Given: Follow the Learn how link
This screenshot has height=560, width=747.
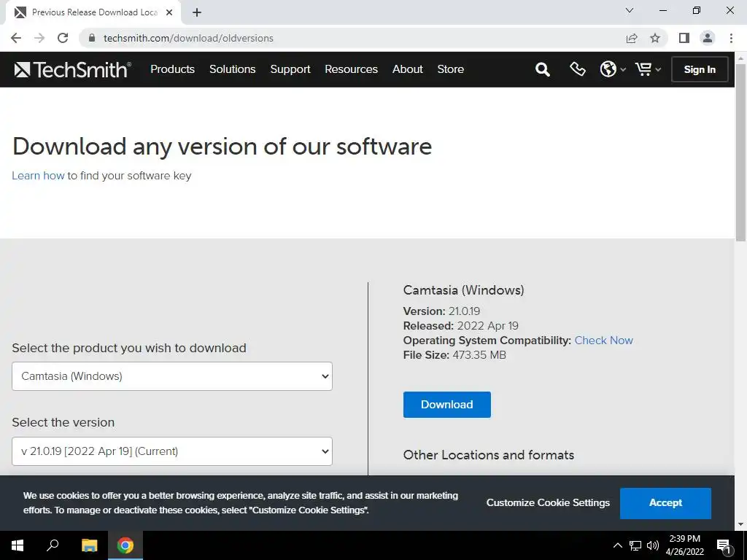Looking at the screenshot, I should [38, 176].
